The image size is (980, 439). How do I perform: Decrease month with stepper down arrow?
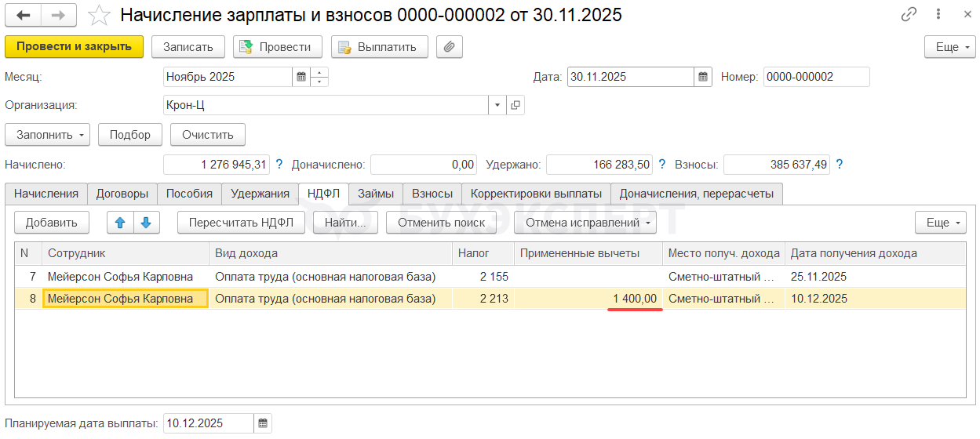pyautogui.click(x=319, y=82)
